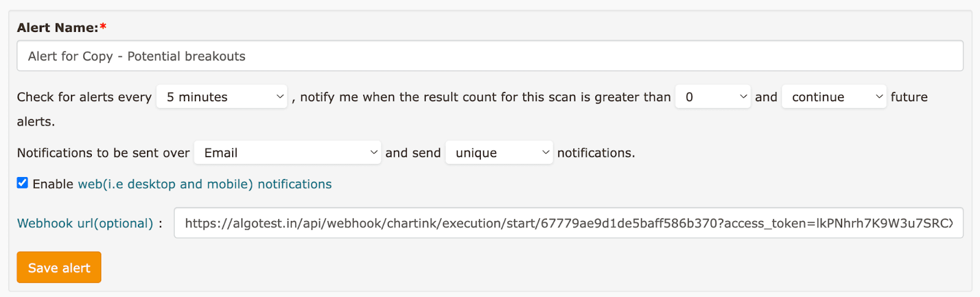This screenshot has width=980, height=297.
Task: Click the 'Check for alerts every' label text
Action: click(84, 97)
